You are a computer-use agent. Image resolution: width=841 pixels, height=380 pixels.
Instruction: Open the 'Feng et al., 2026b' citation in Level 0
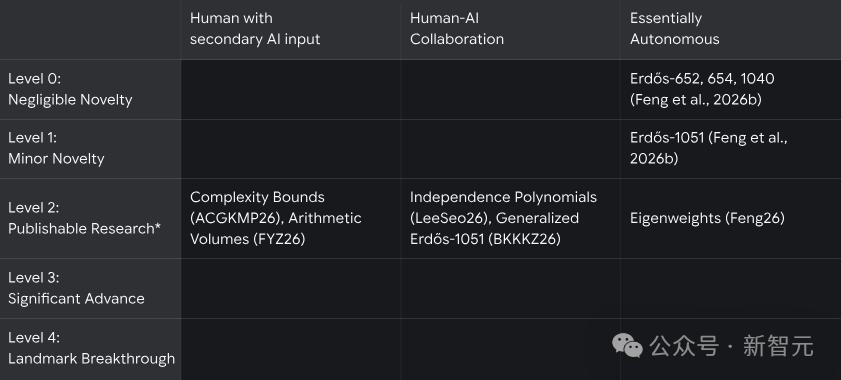[696, 100]
